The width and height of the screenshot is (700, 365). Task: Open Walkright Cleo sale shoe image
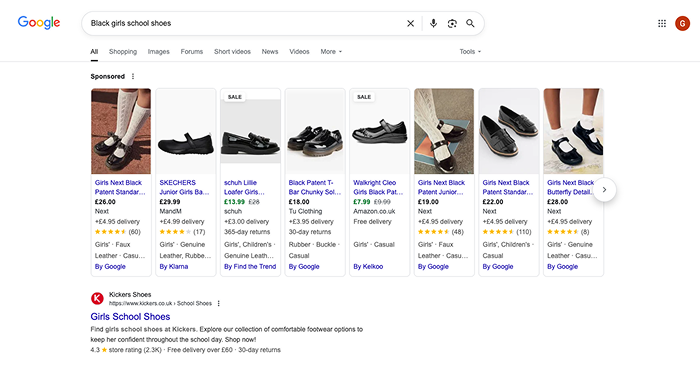(379, 131)
